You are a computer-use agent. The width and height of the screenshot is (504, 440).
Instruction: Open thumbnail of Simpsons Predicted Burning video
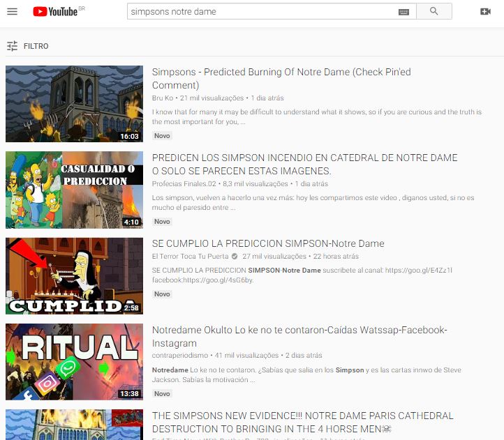click(74, 104)
